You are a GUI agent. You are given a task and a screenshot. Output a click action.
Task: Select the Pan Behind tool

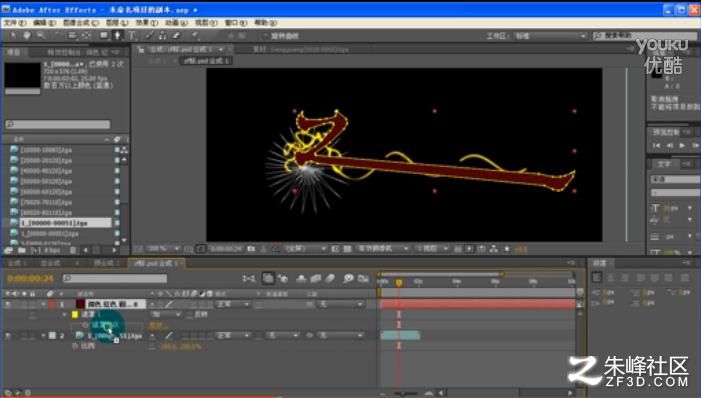86,35
